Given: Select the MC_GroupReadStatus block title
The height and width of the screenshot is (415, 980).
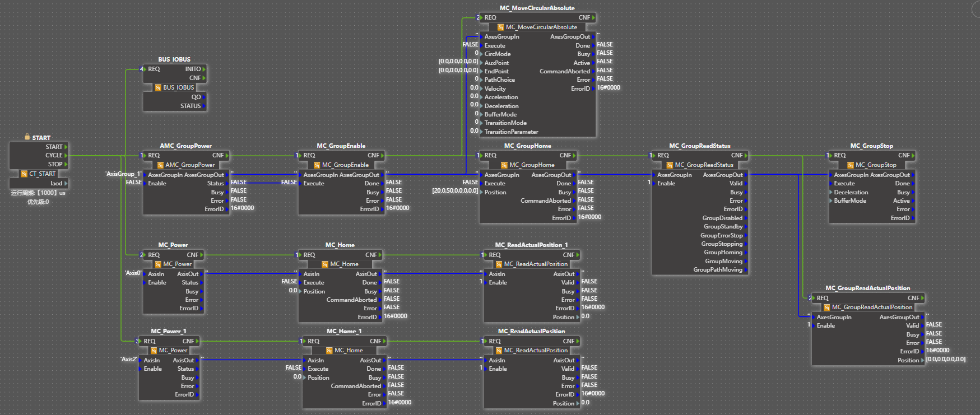Looking at the screenshot, I should 700,146.
